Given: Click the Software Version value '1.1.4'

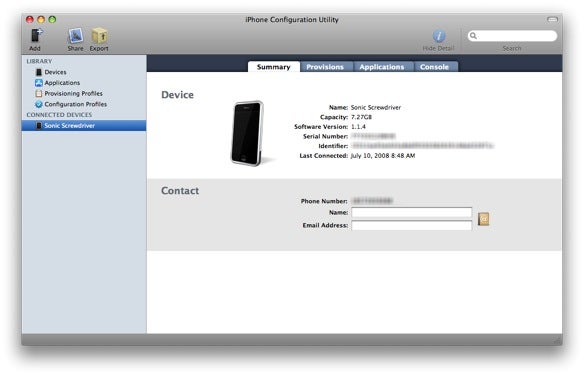Looking at the screenshot, I should point(358,127).
